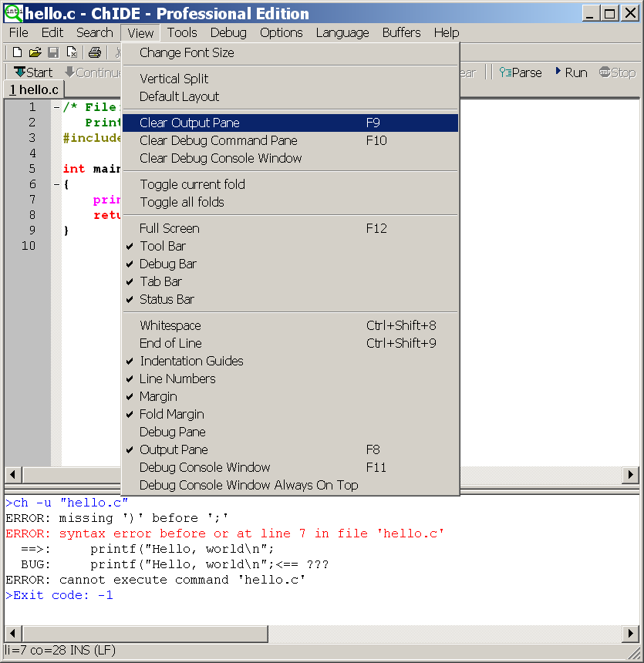Click the Parse button
Screen dimensions: 644x663
tap(520, 72)
